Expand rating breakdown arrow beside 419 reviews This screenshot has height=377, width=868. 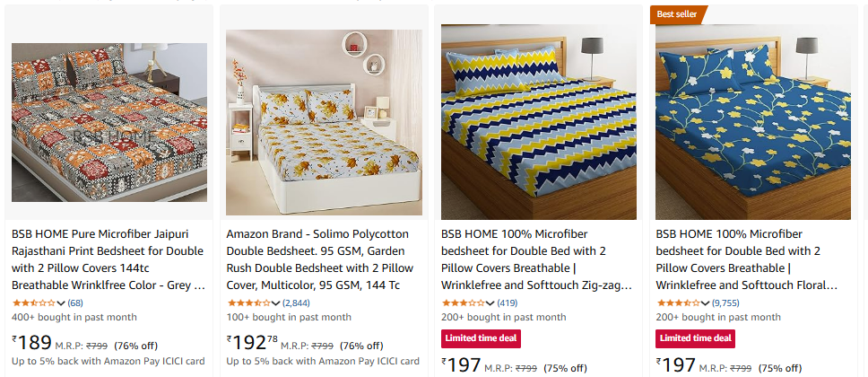490,303
